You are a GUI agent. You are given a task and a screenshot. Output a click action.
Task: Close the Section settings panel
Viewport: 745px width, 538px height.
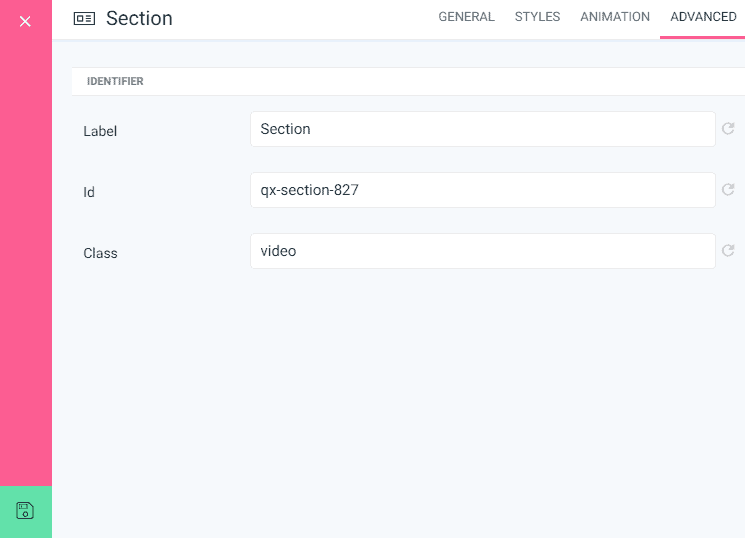pyautogui.click(x=25, y=21)
